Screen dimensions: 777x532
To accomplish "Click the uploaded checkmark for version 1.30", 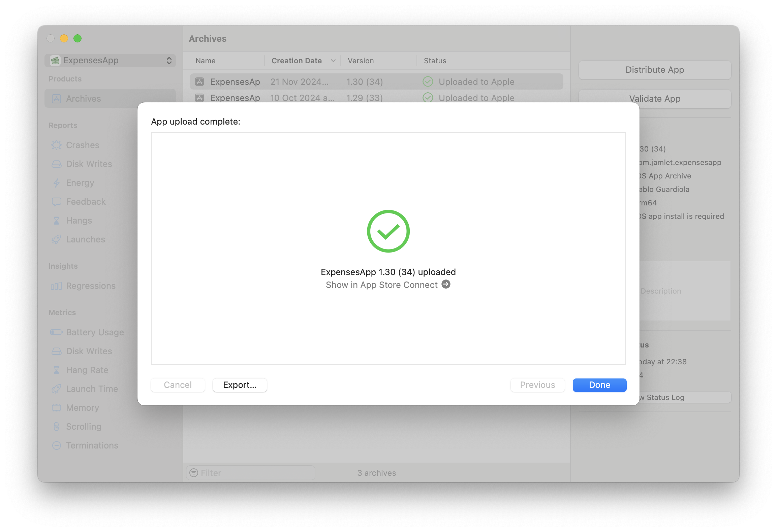I will tap(428, 82).
